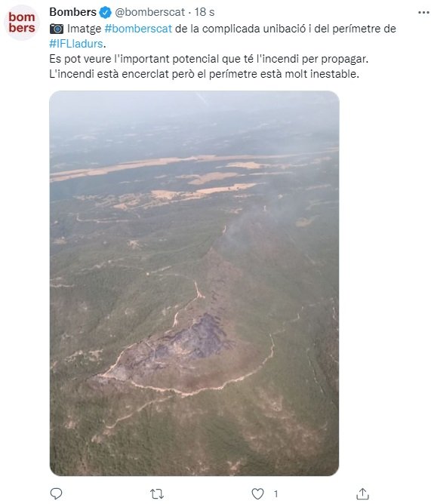Click the Bombers profile avatar
Screen dimensions: 431x504
point(22,23)
